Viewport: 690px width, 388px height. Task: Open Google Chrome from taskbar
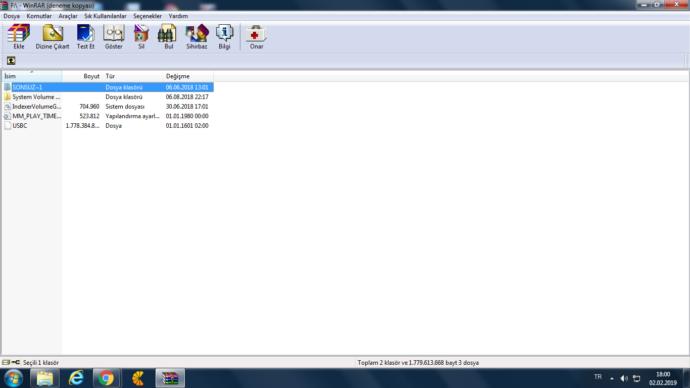pyautogui.click(x=106, y=378)
